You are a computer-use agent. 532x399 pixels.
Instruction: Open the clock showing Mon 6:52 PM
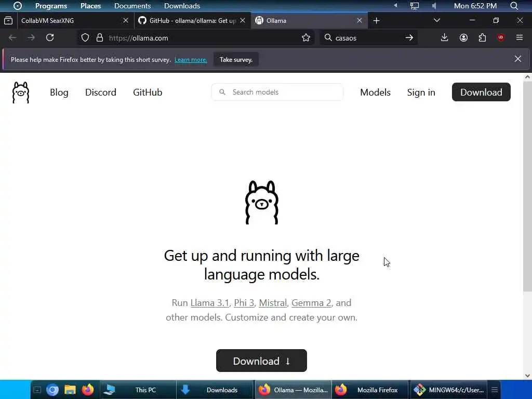[475, 6]
